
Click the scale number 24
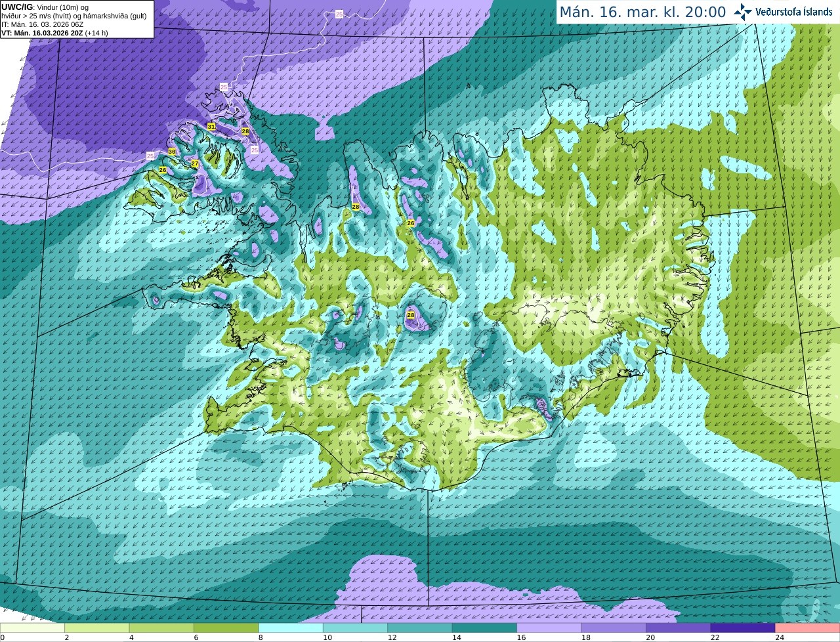click(780, 637)
